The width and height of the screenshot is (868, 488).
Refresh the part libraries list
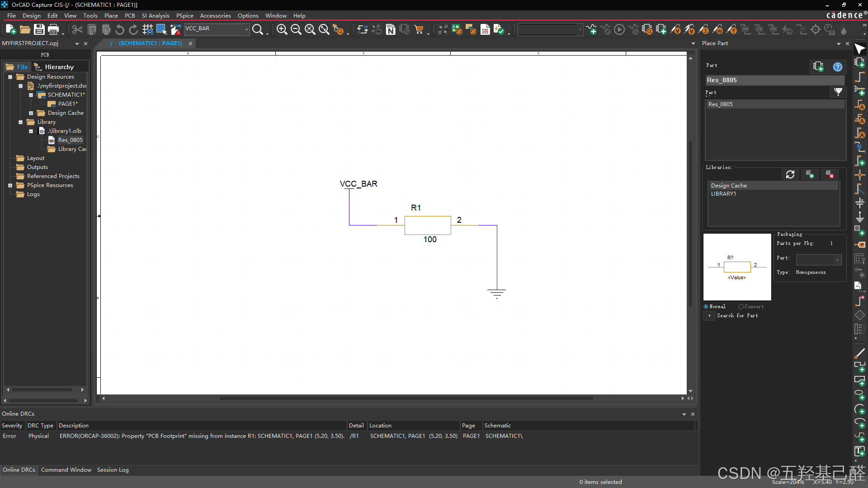click(x=790, y=174)
